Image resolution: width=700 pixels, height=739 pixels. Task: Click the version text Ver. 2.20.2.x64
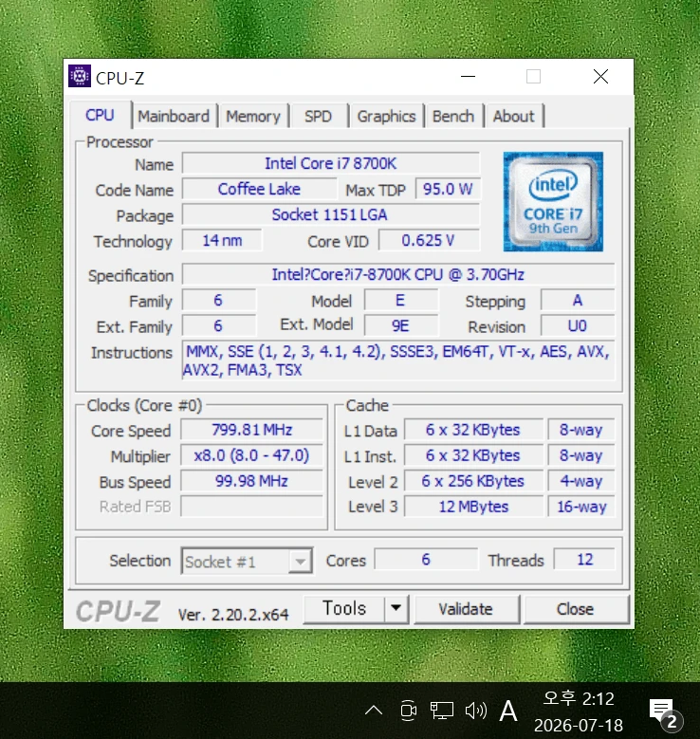point(233,614)
